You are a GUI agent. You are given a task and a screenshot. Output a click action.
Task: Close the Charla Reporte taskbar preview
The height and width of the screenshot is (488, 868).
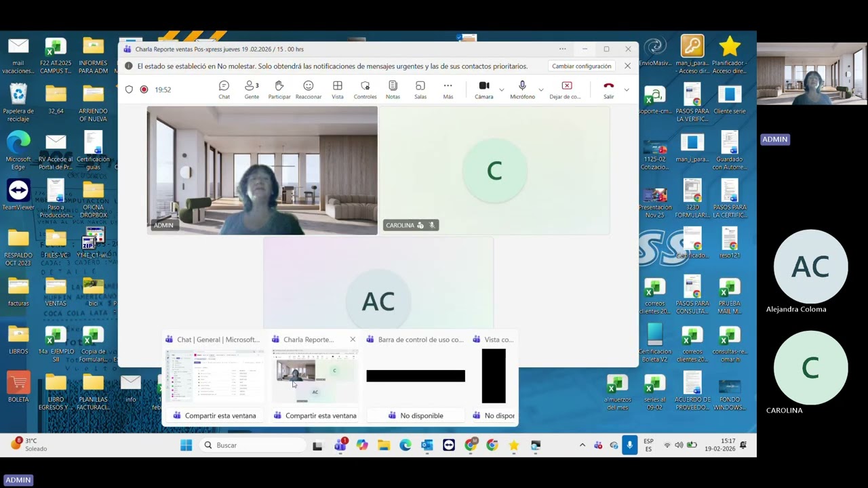[353, 340]
